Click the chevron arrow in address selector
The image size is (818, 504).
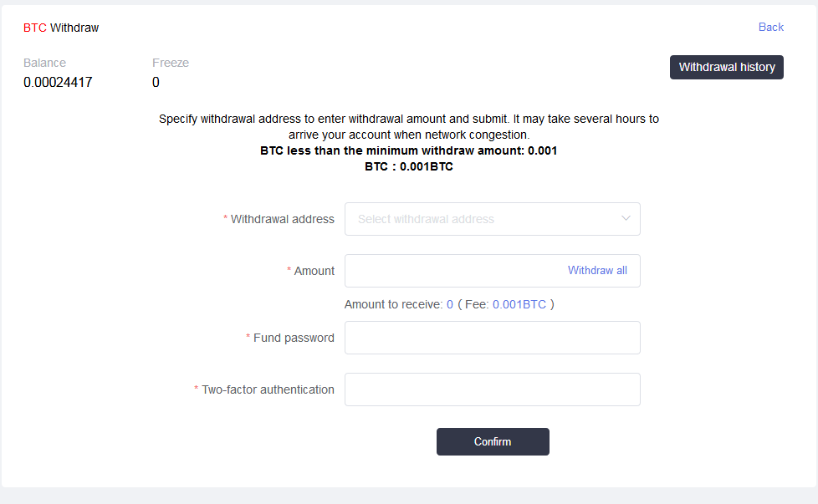pos(626,219)
